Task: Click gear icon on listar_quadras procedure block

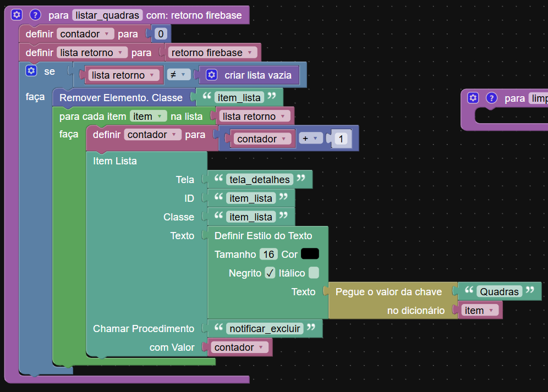Action: click(17, 15)
